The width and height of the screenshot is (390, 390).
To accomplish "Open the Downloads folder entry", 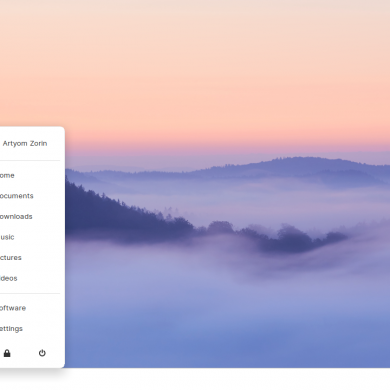I will tap(16, 217).
